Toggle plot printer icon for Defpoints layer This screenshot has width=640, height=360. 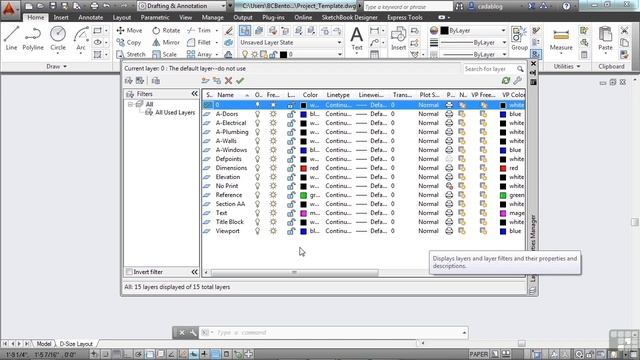pos(449,159)
